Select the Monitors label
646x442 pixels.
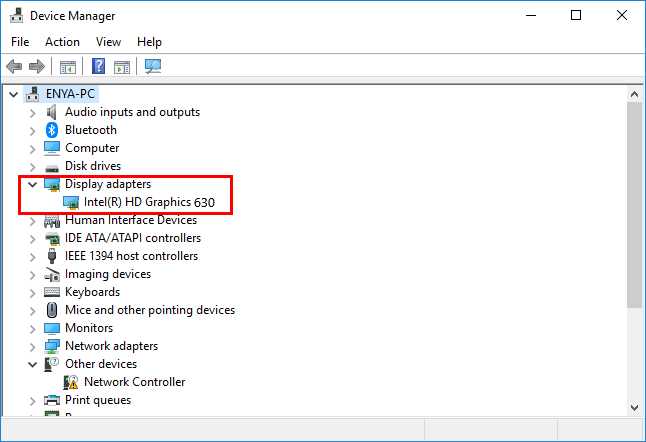[89, 328]
